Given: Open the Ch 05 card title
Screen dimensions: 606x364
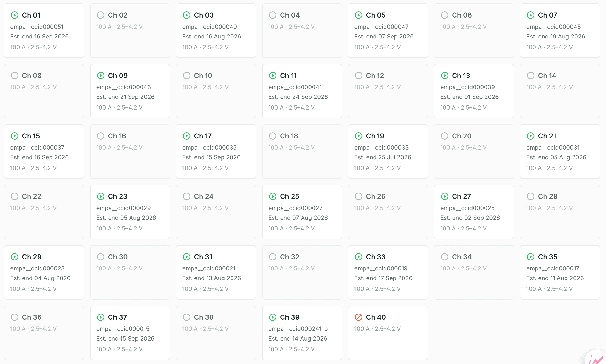Looking at the screenshot, I should [x=376, y=15].
